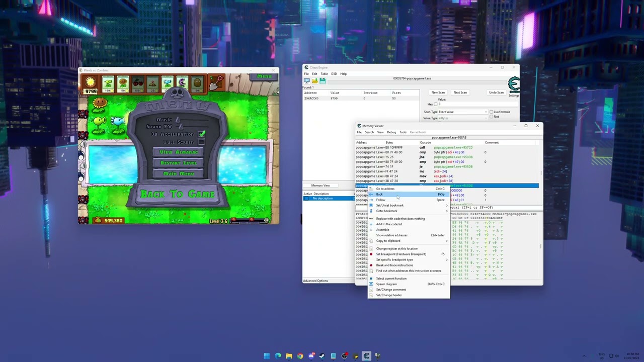
Task: Open Memory Viewer Debug menu
Action: click(x=391, y=132)
